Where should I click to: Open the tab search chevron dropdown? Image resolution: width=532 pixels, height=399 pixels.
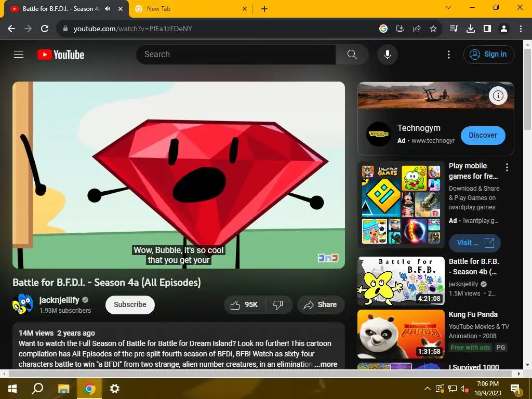(x=448, y=7)
